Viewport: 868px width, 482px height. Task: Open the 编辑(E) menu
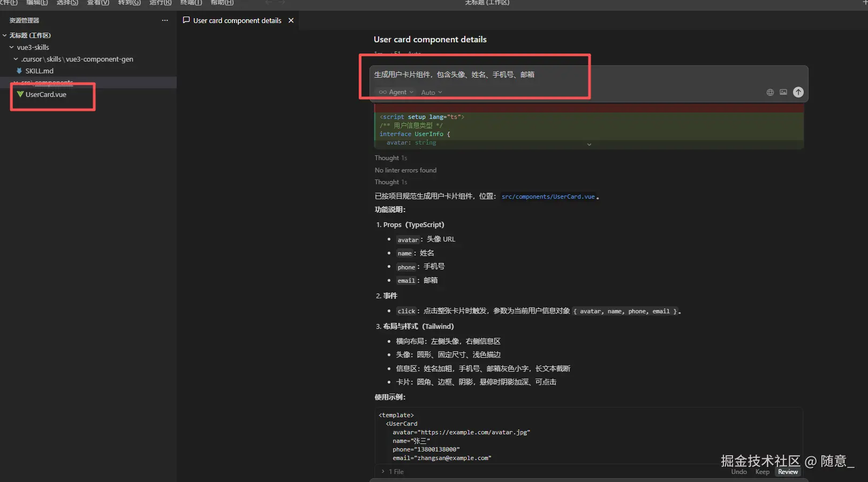point(37,3)
